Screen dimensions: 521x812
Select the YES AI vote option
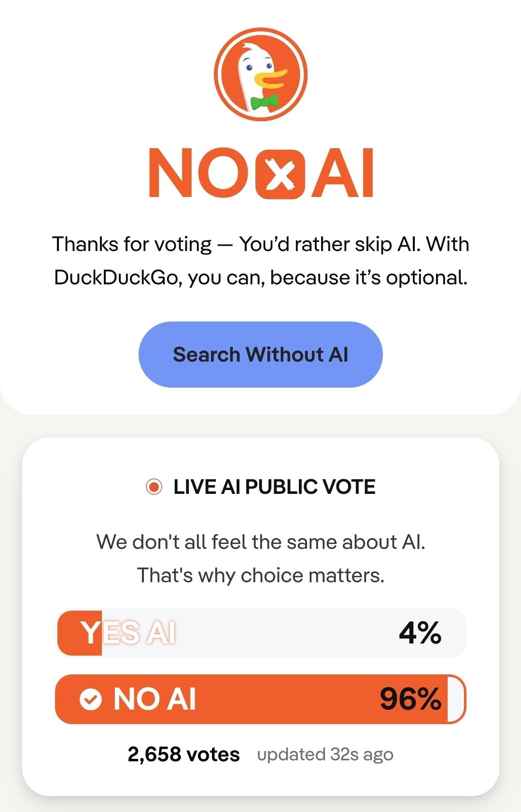pyautogui.click(x=128, y=632)
